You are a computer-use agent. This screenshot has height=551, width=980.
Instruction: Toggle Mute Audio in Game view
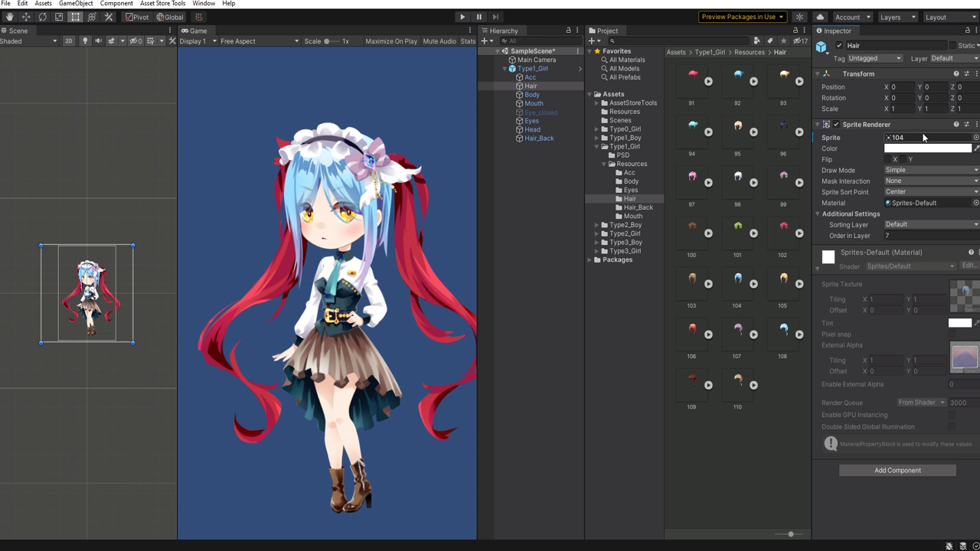pos(439,41)
